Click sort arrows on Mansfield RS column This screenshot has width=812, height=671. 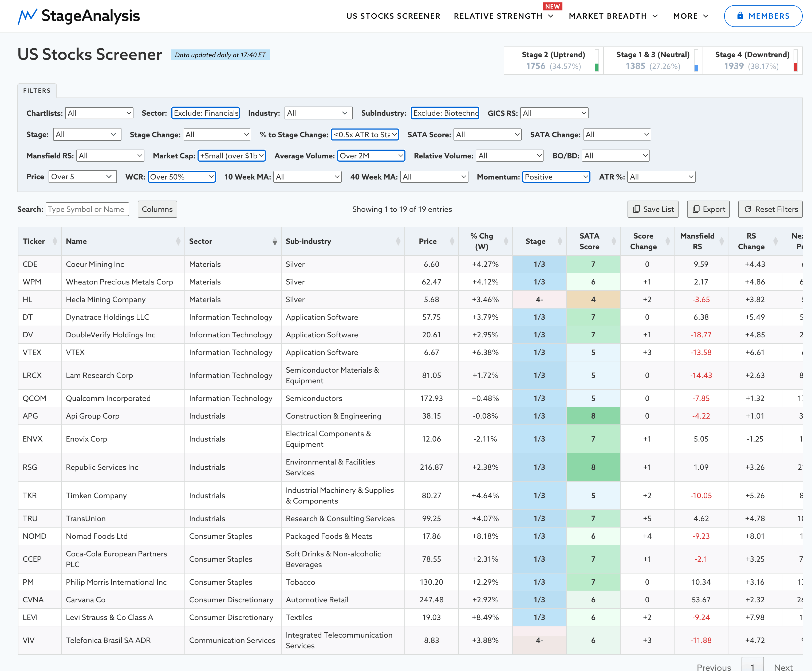point(722,241)
